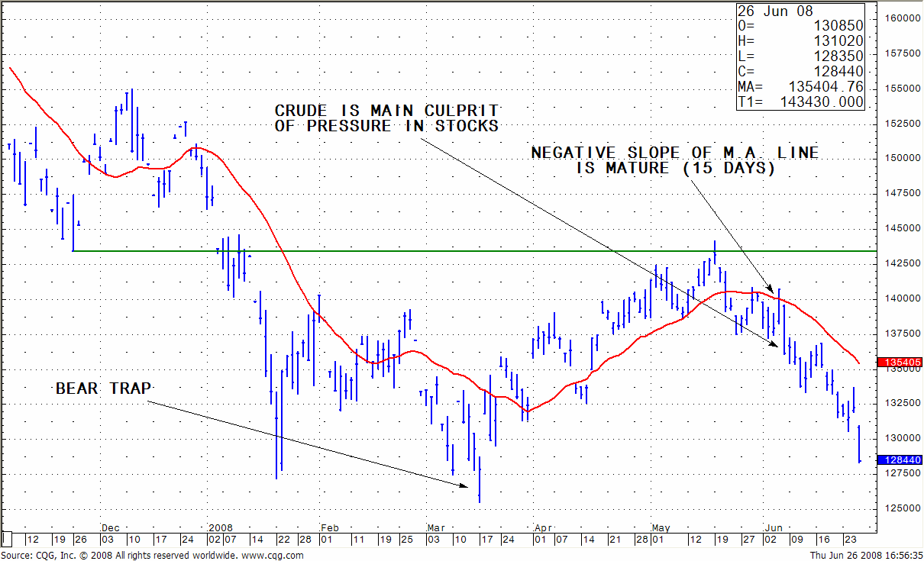
Task: Click the T1= 143430.000 value in data box
Action: point(800,102)
